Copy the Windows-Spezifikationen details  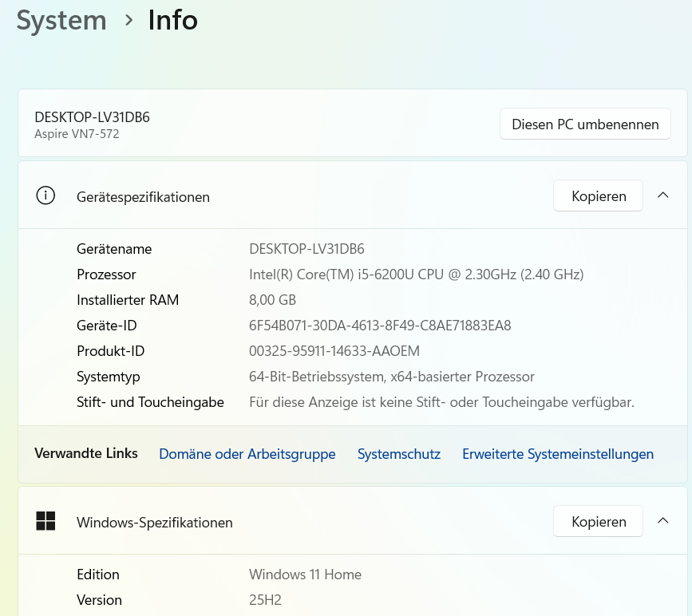click(598, 522)
